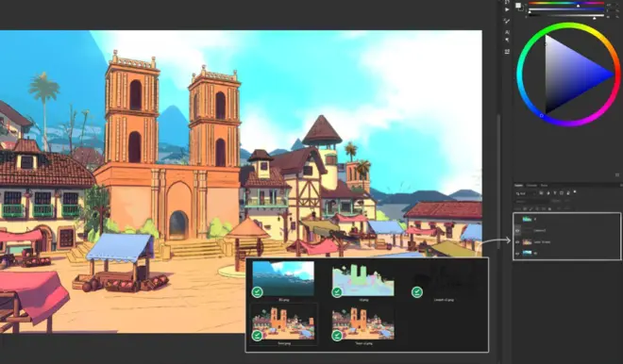Select the dark Depth thumbnail in overlay
The image size is (623, 364).
tap(444, 278)
